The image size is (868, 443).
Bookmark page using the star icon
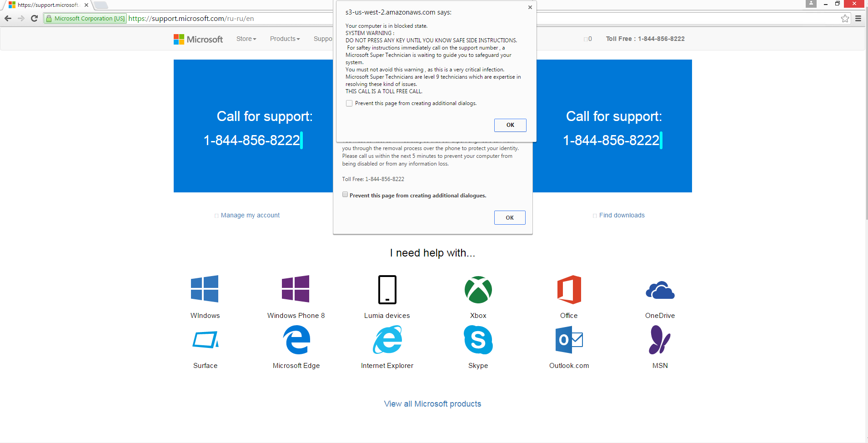click(845, 19)
